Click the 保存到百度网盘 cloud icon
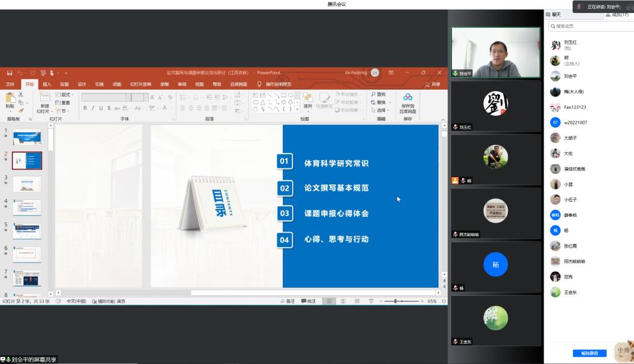The height and width of the screenshot is (364, 634). 407,97
